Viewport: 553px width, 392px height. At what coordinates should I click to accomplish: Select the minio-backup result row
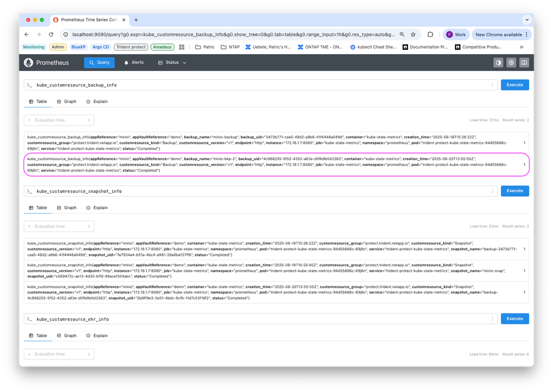(277, 143)
